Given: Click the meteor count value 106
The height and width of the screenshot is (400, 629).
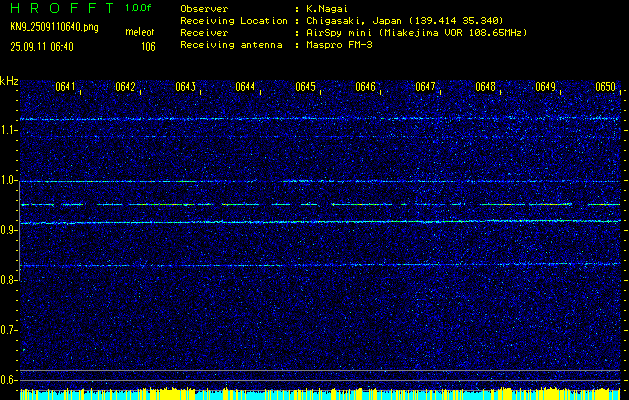Looking at the screenshot, I should click(148, 47).
